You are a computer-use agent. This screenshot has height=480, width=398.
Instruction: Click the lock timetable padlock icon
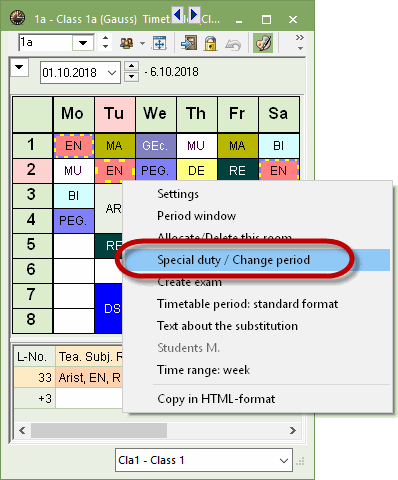tap(210, 43)
